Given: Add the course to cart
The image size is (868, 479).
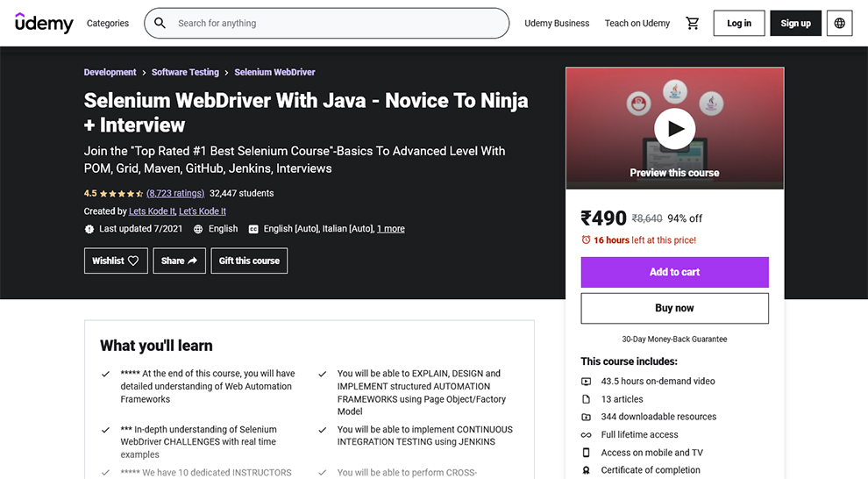Looking at the screenshot, I should tap(674, 272).
